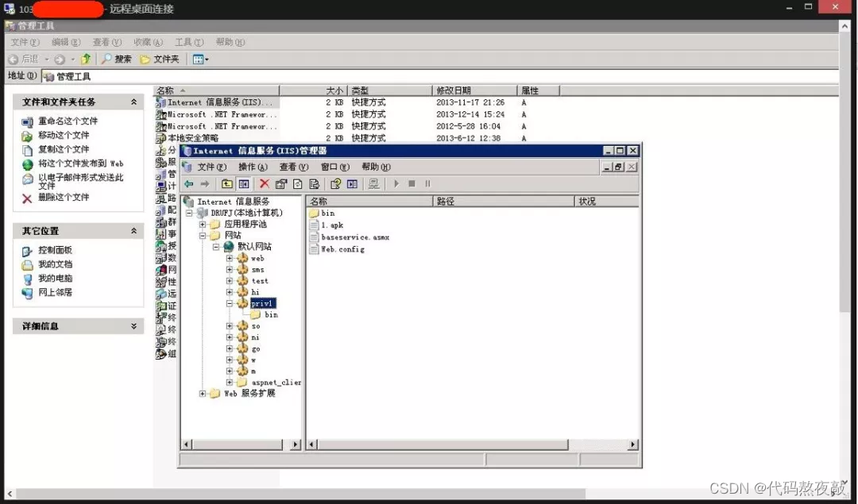
Task: Click 删除这个文件 task link
Action: point(64,198)
